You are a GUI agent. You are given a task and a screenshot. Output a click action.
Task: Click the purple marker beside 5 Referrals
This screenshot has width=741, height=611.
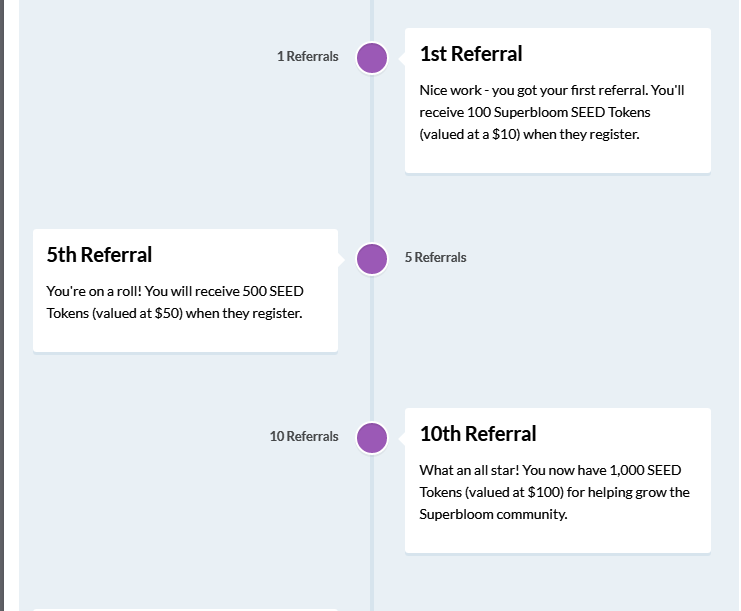[x=372, y=259]
